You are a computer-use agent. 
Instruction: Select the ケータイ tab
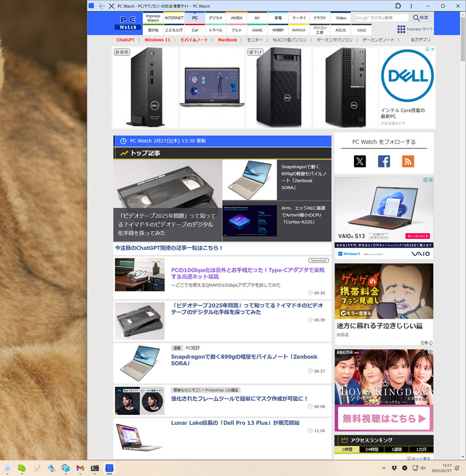click(x=299, y=18)
